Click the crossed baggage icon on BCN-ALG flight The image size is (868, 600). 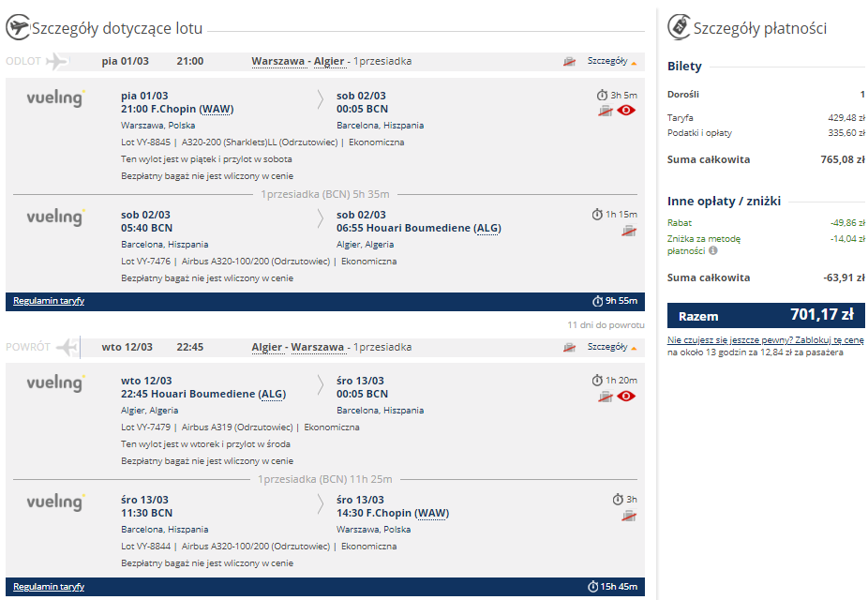[x=629, y=231]
